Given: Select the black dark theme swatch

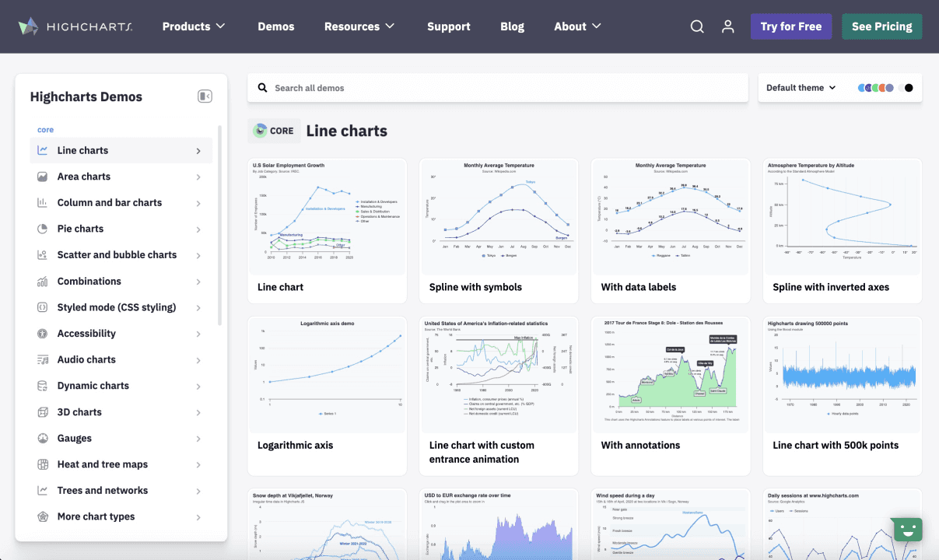Looking at the screenshot, I should coord(909,88).
